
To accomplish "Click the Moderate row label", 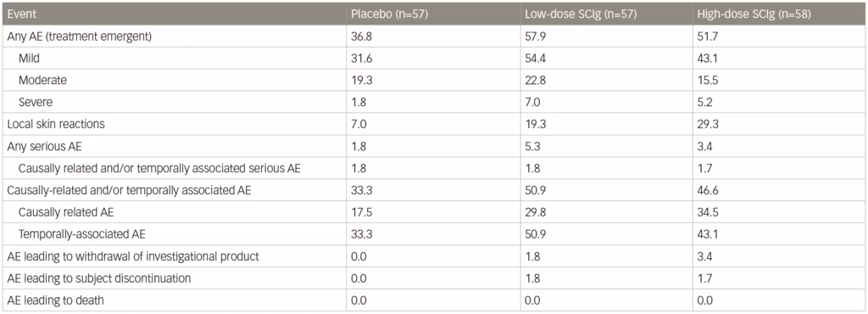I will tap(42, 80).
